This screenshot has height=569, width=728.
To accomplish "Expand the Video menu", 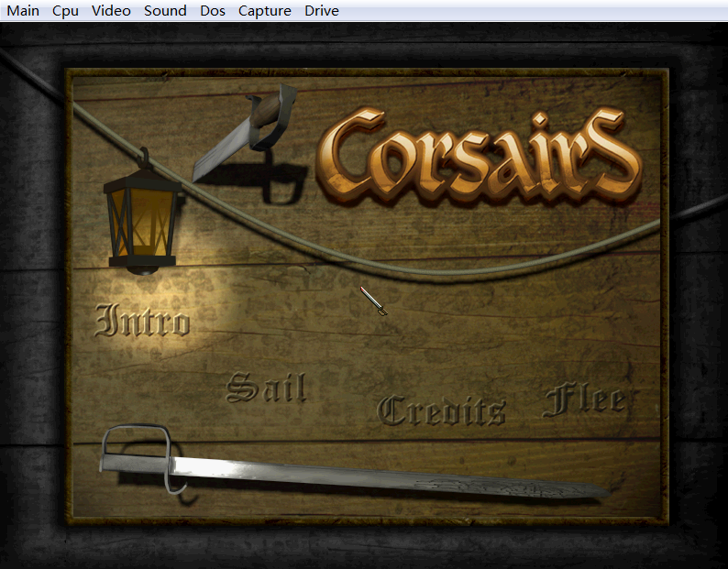I will [x=111, y=11].
